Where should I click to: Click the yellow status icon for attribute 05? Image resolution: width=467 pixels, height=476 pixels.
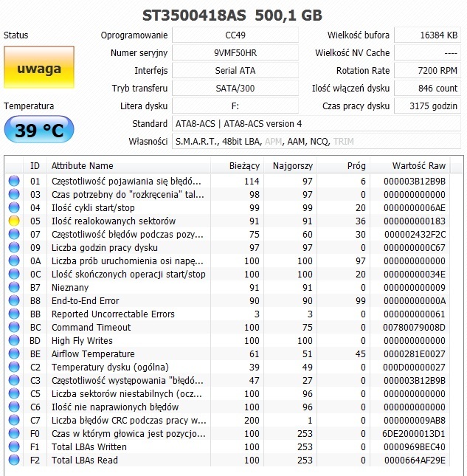tap(14, 221)
